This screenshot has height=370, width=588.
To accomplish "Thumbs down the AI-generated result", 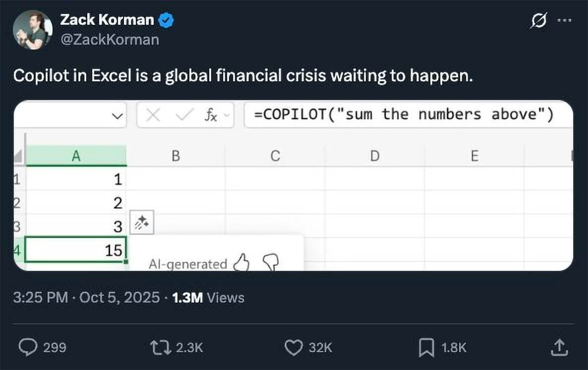I will coord(270,262).
